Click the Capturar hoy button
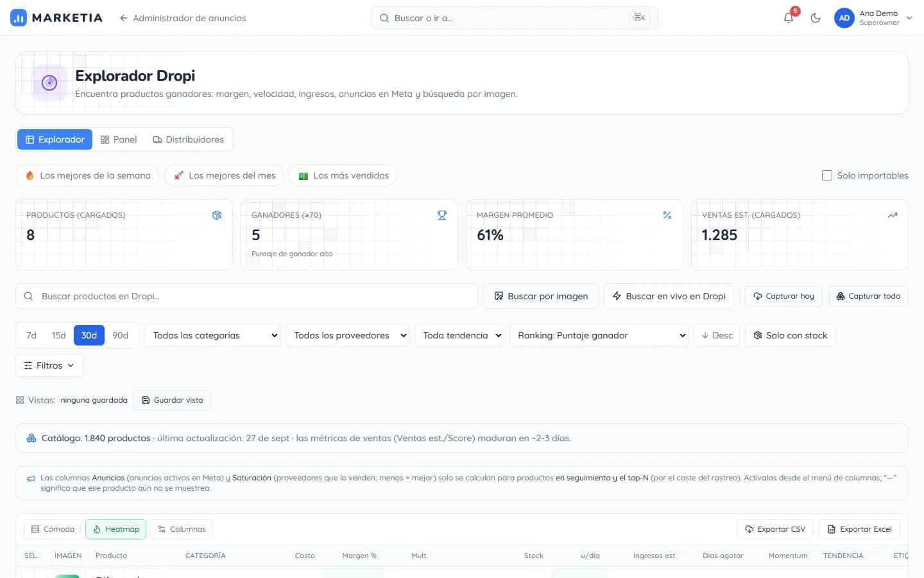Image resolution: width=924 pixels, height=578 pixels. pyautogui.click(x=783, y=296)
